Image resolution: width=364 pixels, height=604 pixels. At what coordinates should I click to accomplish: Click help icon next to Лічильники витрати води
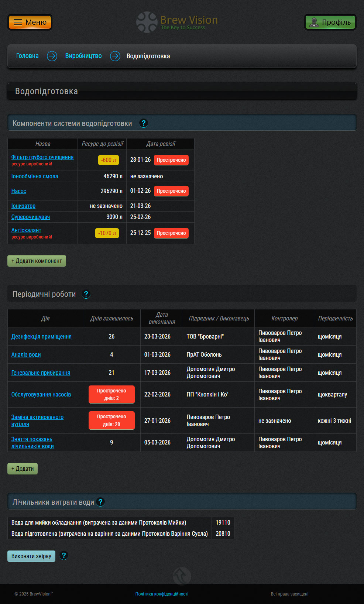[100, 502]
